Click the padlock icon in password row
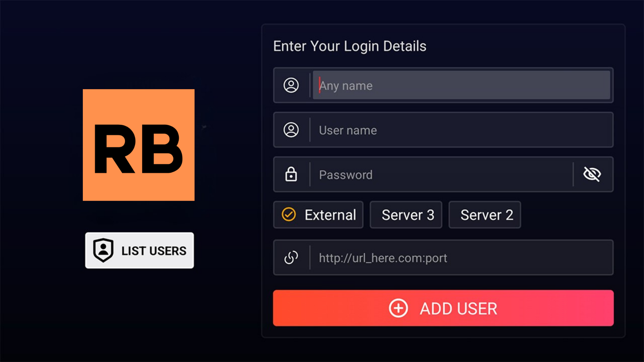Image resolution: width=644 pixels, height=362 pixels. (x=291, y=174)
